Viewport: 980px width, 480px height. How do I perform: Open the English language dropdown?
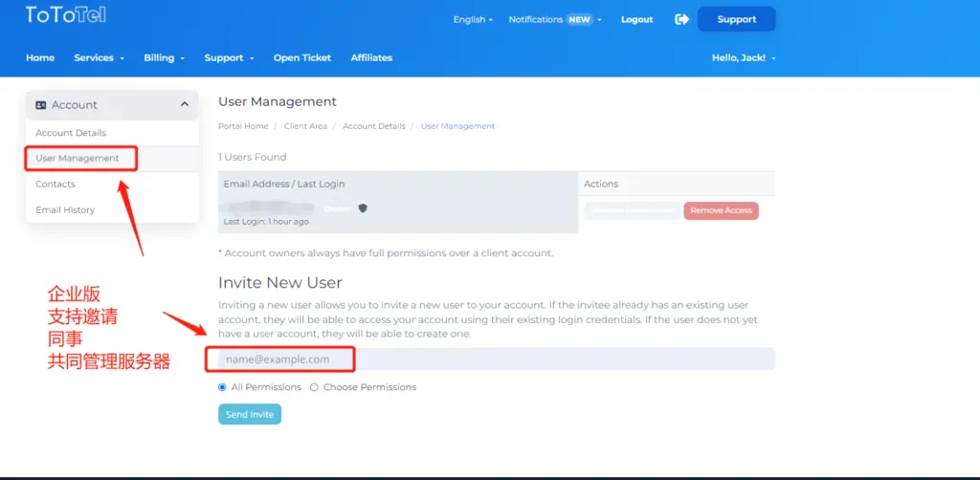pos(473,19)
